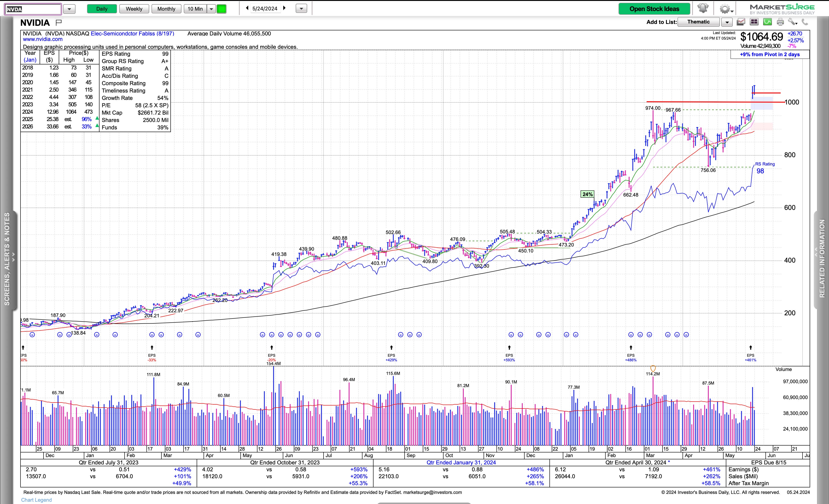Expand the Add to List dropdown arrow
The height and width of the screenshot is (504, 829).
pyautogui.click(x=727, y=22)
